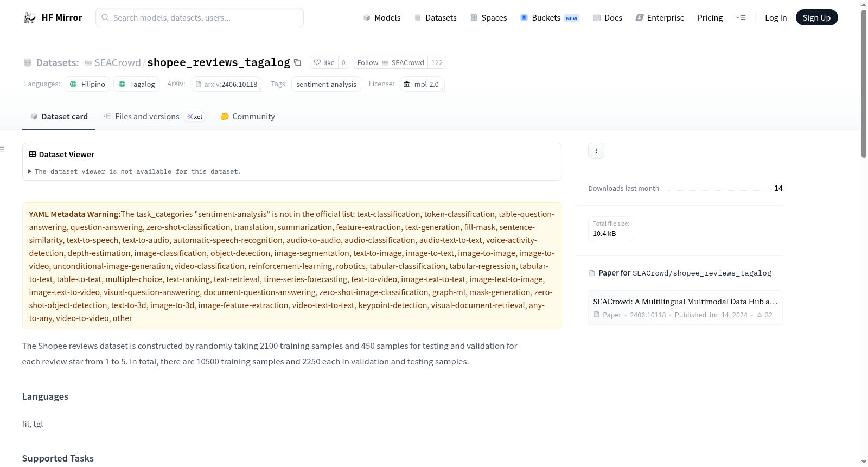
Task: Click the Languages heading
Action: click(x=45, y=396)
